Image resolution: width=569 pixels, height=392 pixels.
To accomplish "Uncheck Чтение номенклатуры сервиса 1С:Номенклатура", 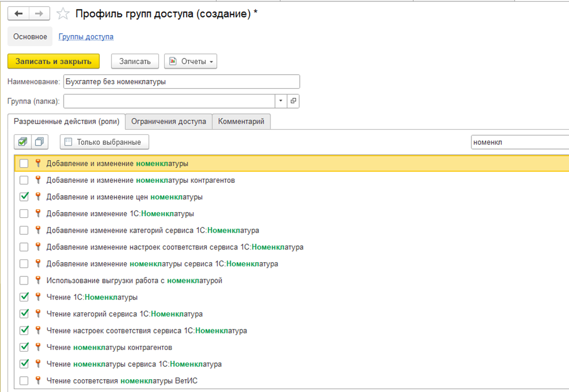I will [24, 364].
